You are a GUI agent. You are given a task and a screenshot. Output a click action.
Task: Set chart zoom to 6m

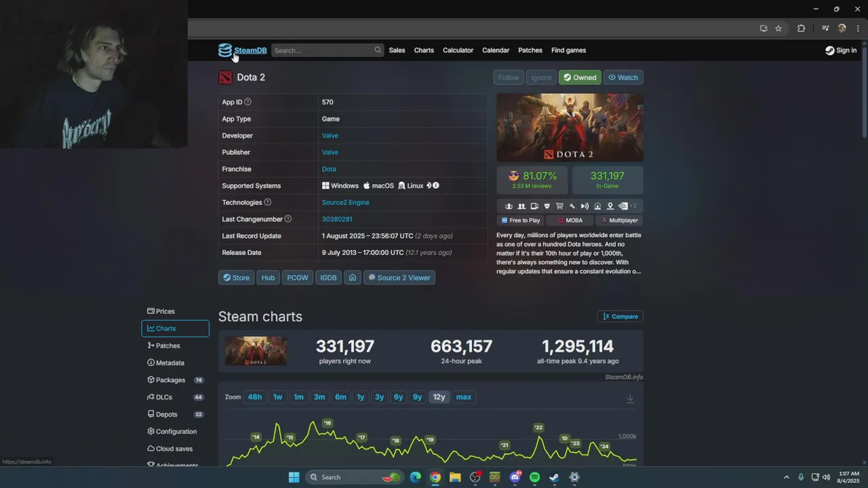click(340, 397)
